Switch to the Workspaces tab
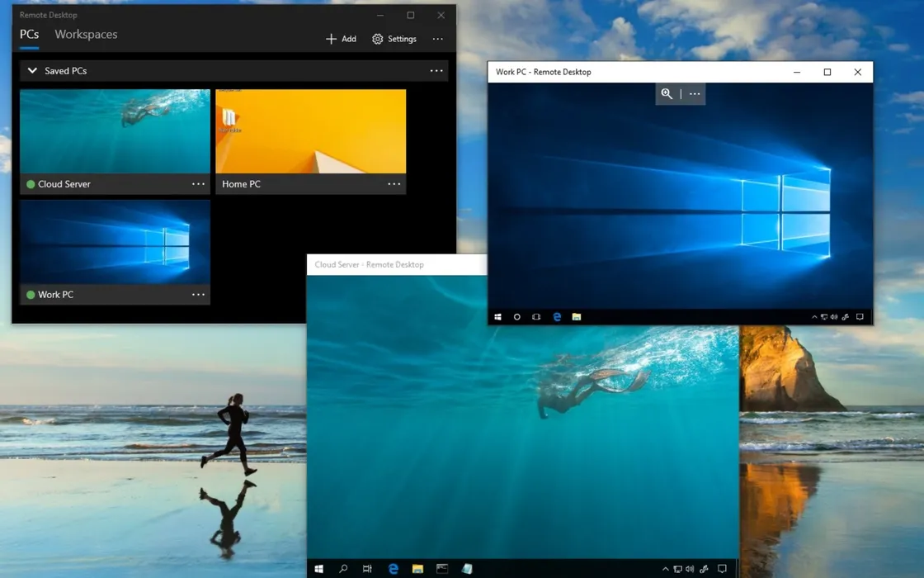 click(x=86, y=34)
